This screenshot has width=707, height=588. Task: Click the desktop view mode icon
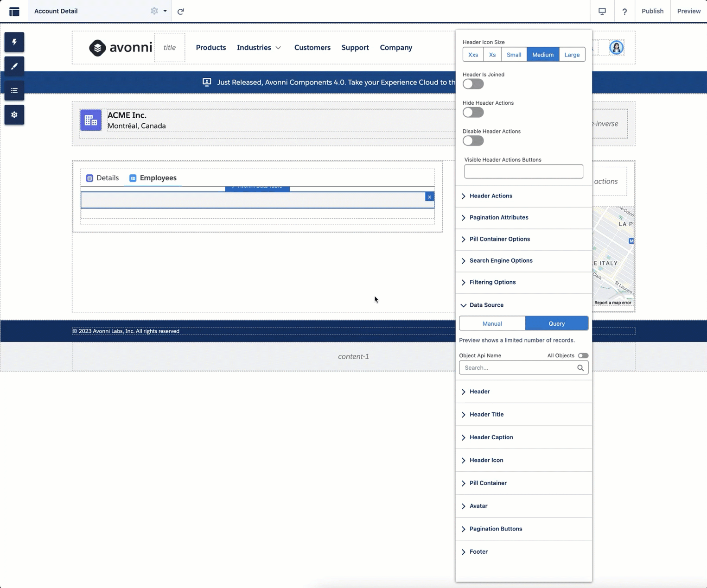pyautogui.click(x=602, y=11)
